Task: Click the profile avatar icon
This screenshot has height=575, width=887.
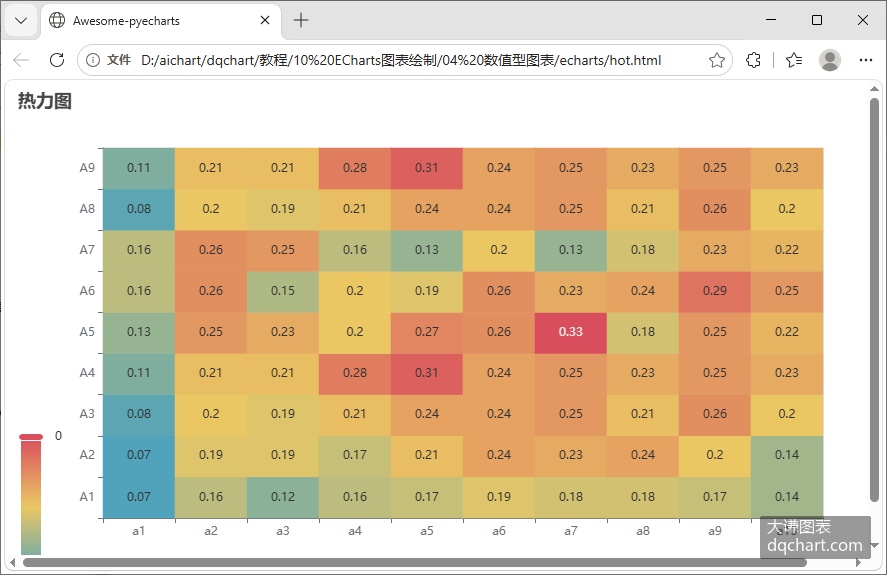Action: point(830,60)
